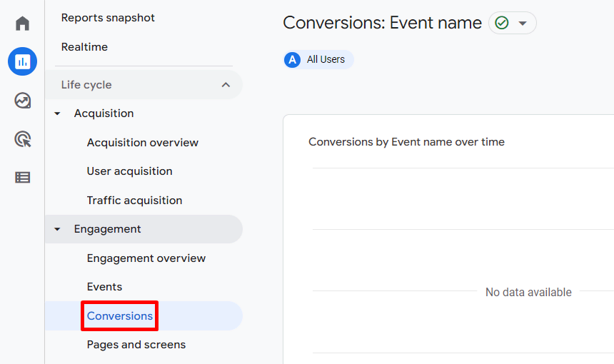Open Pages and screens report
The height and width of the screenshot is (364, 614).
pyautogui.click(x=136, y=345)
